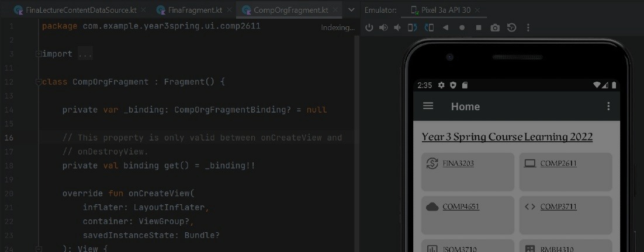Screen dimensions: 644x252
Task: Click the folded import ellipsis
Action: 85,54
